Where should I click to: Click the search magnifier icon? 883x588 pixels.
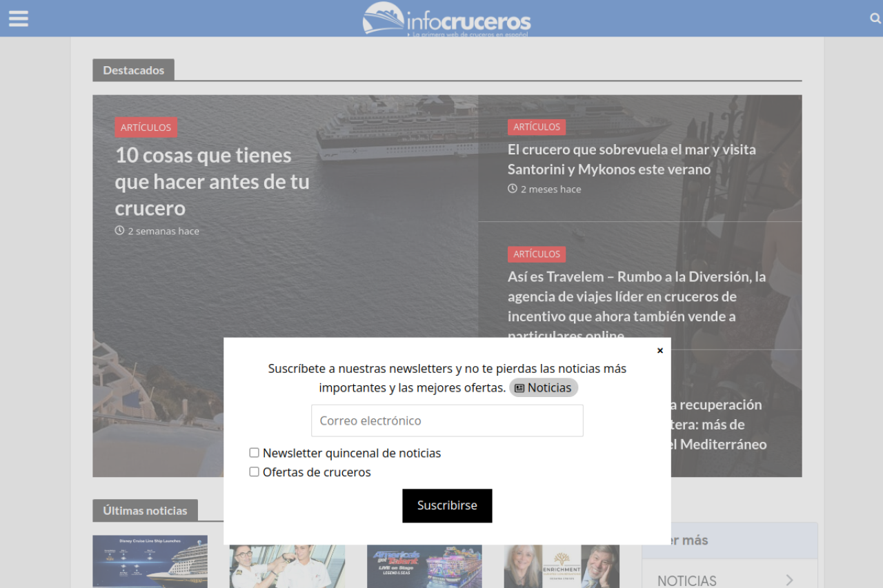(875, 19)
